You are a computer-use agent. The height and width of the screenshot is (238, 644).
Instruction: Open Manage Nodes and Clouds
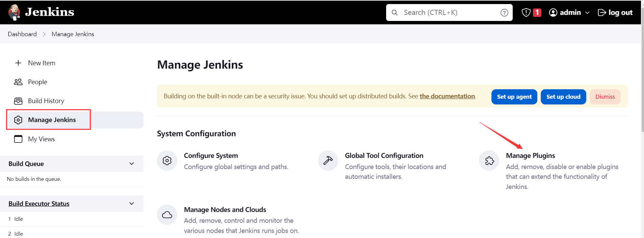(225, 210)
